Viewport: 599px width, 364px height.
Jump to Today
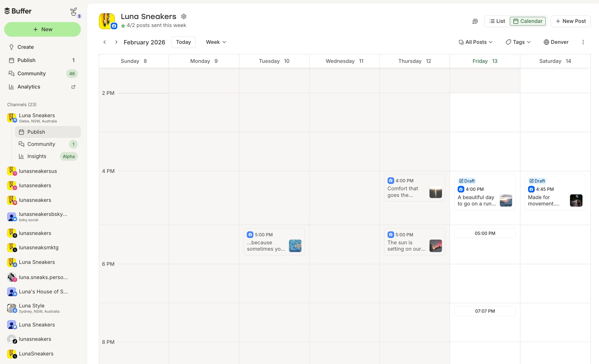[183, 42]
